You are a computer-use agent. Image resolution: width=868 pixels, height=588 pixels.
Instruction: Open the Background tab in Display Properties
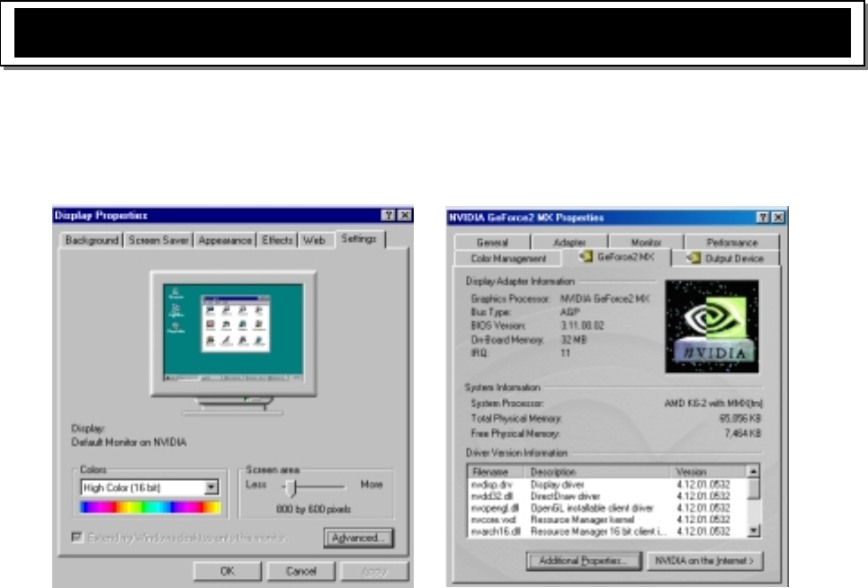(x=92, y=240)
